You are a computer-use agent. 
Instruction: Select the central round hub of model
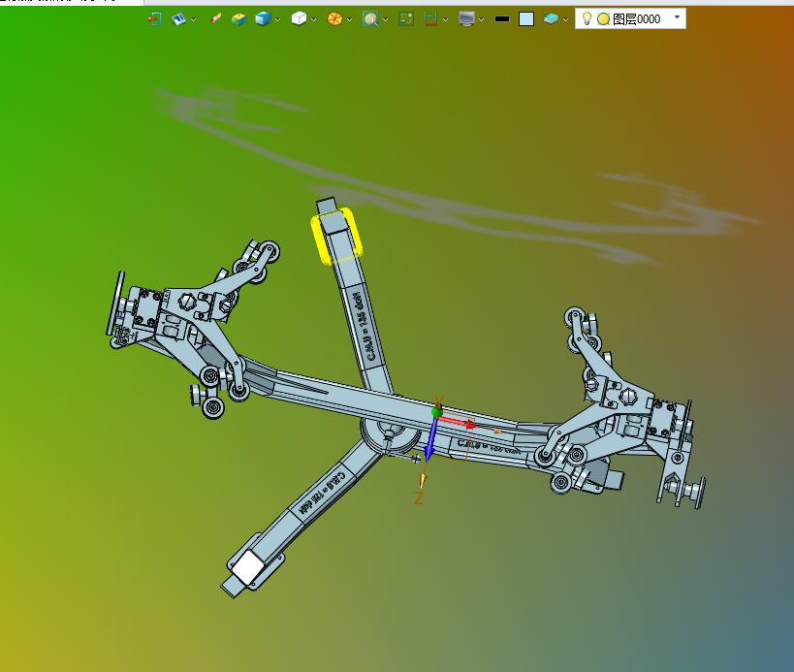tap(390, 435)
